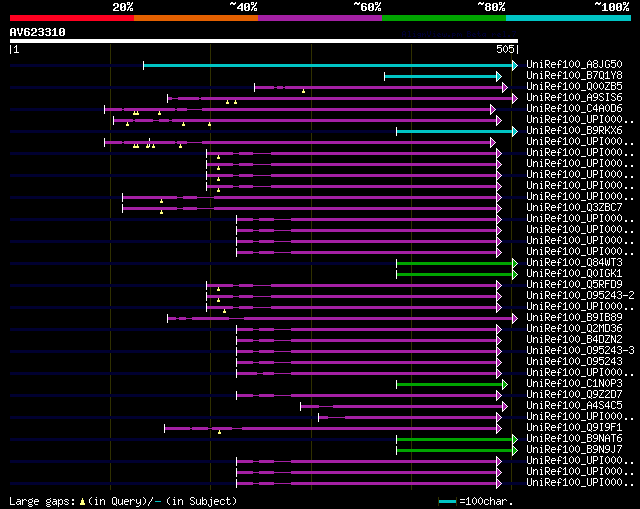Screen dimensions: 640x509
Task: Click the UniRef100_Q5RFD9 label
Action: point(574,284)
